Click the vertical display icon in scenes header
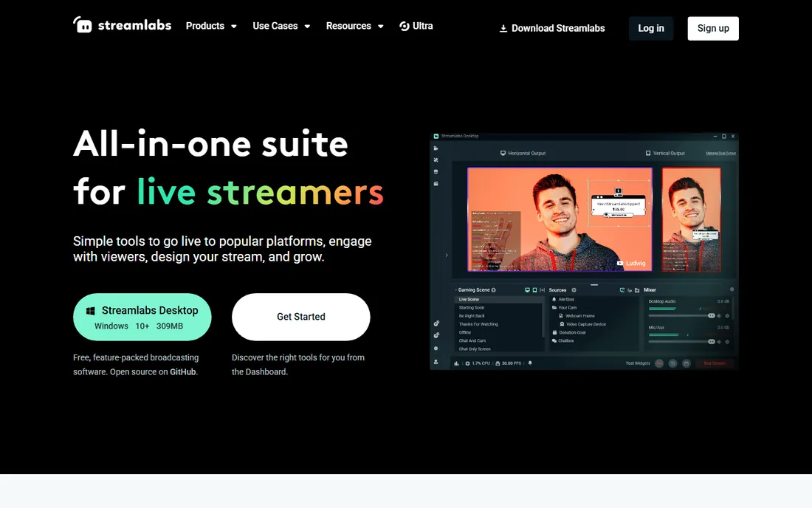Screen dimensions: 812x508 click(x=534, y=290)
